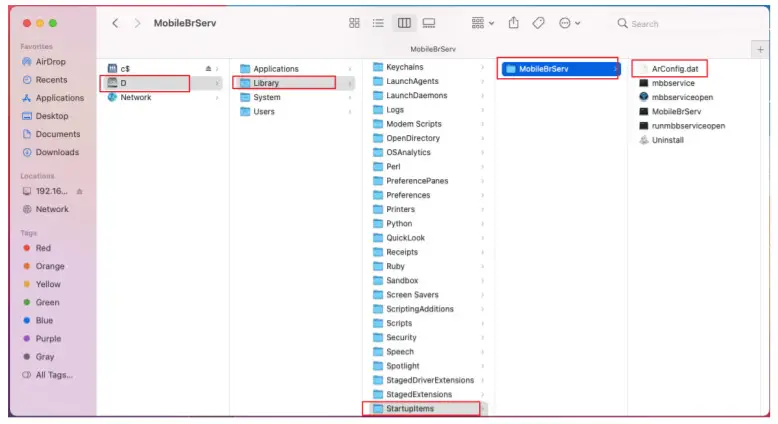The image size is (778, 424).
Task: Expand the OSAnalytics folder chevron
Action: [482, 152]
